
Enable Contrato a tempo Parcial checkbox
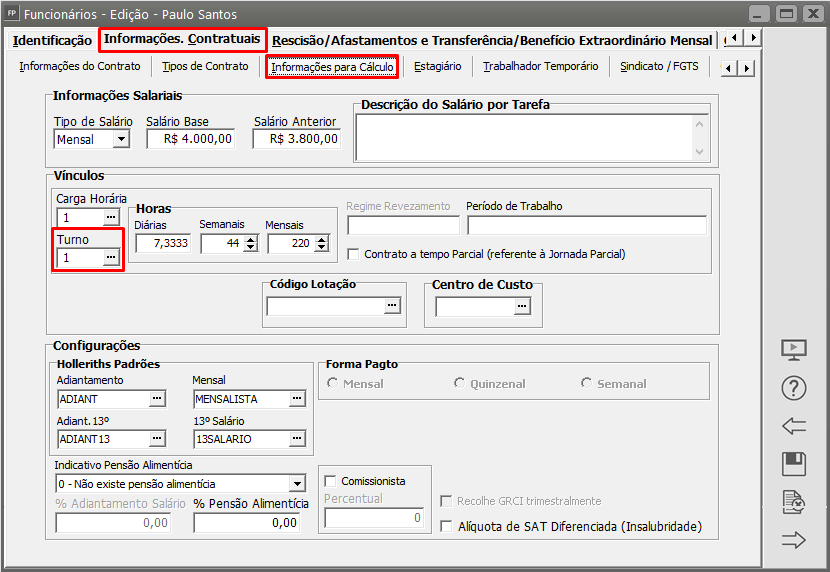[x=353, y=254]
